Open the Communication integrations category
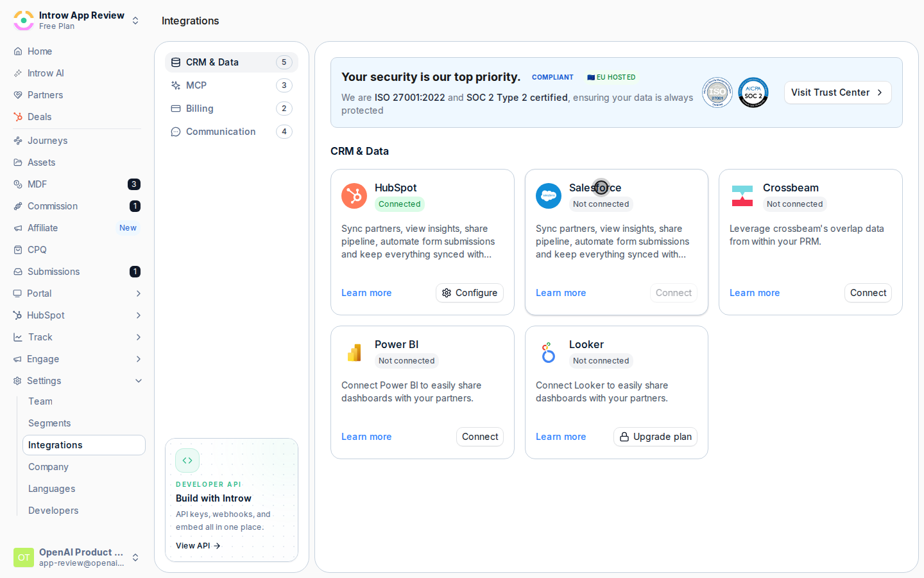The image size is (924, 578). (232, 132)
